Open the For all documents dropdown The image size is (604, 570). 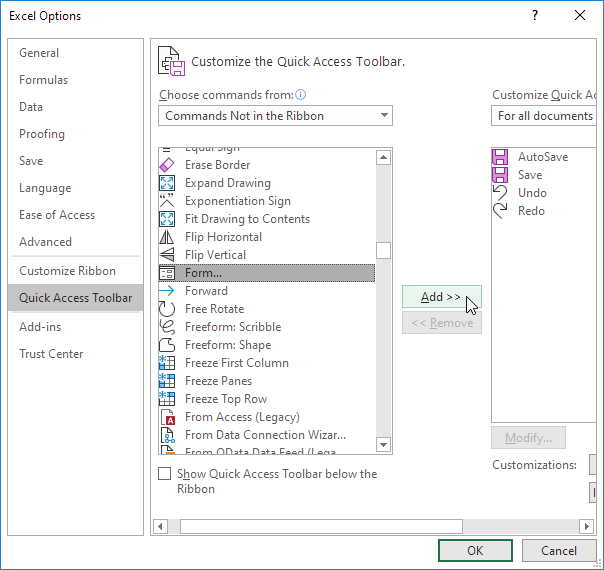544,116
